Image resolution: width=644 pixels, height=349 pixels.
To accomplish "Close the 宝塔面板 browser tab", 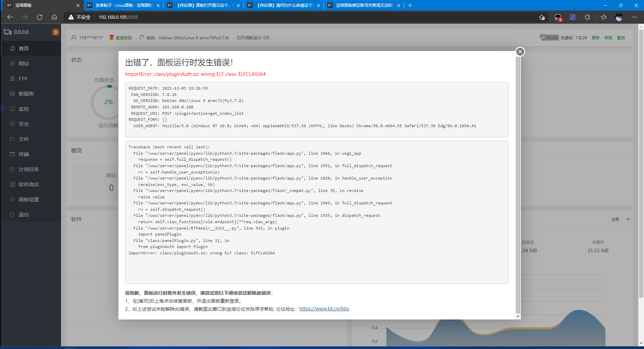I will point(78,5).
